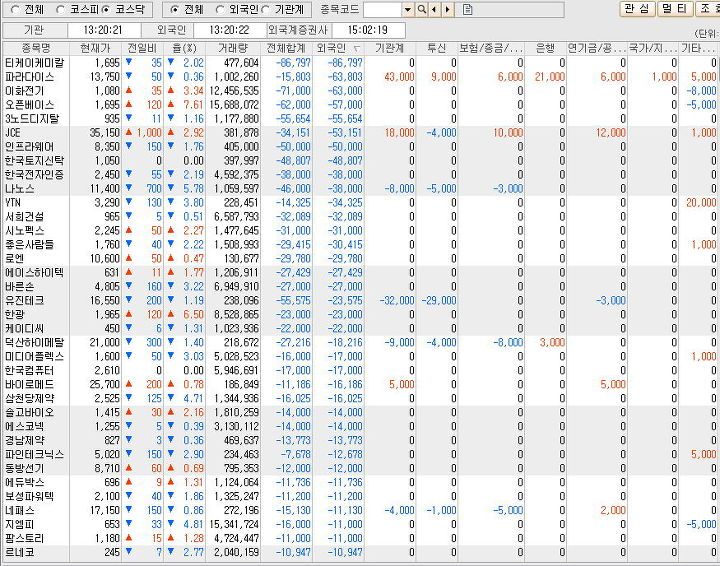Click 20,000 기타 value in YTN row
Viewport: 720px width, 566px height.
coord(701,203)
